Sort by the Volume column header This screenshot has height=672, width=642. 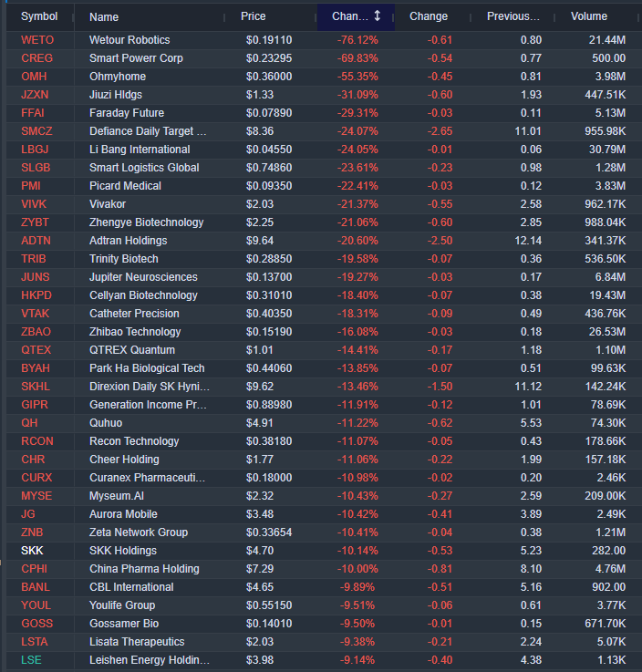point(589,16)
